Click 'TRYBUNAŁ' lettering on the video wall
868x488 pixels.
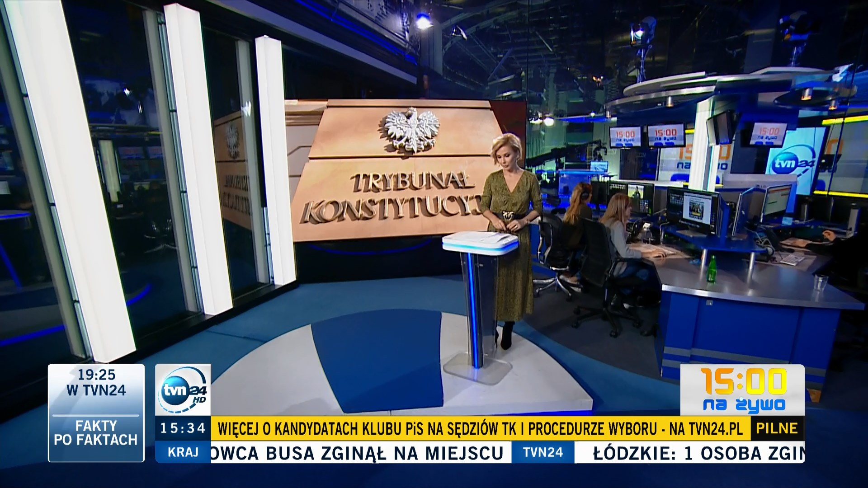point(412,182)
